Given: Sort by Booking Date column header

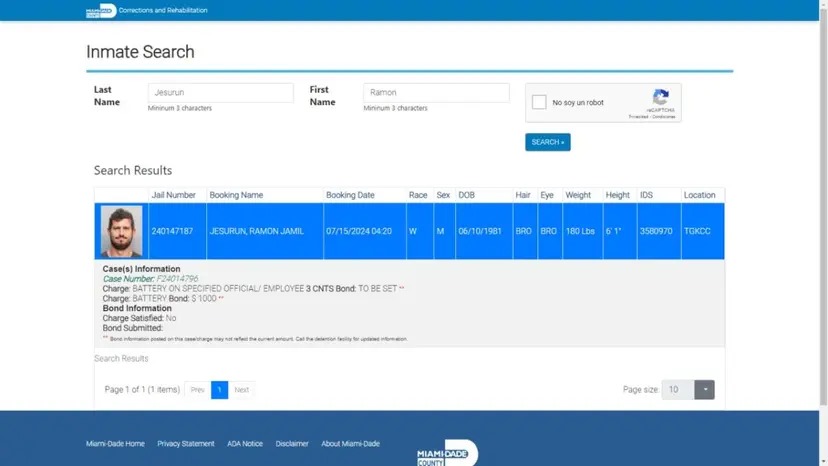Looking at the screenshot, I should click(350, 195).
